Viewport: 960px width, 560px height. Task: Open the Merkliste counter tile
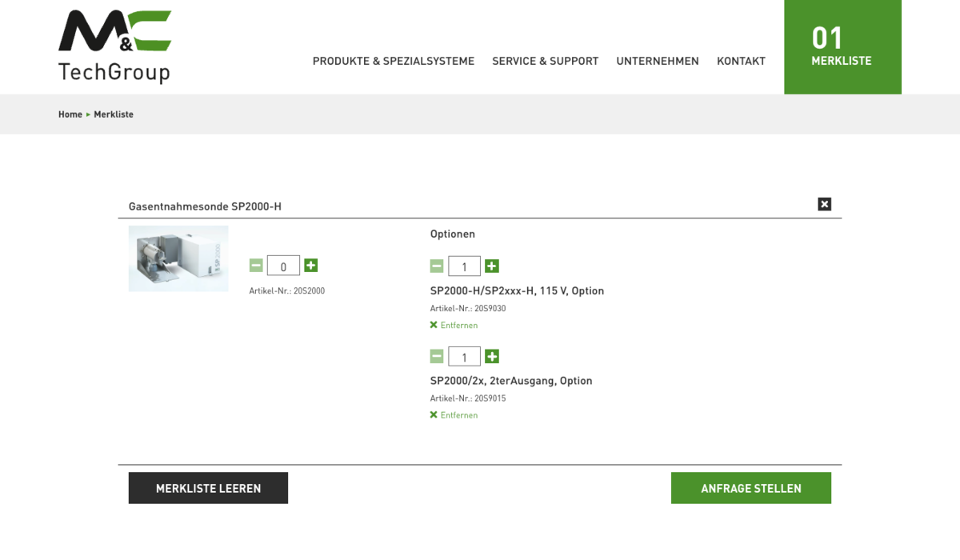[842, 47]
